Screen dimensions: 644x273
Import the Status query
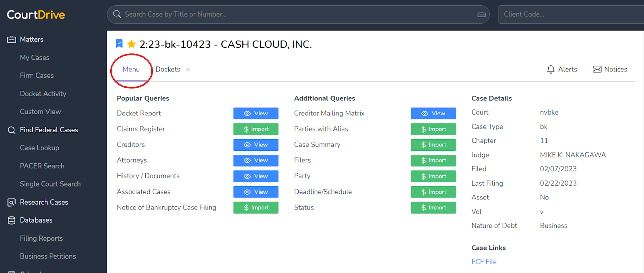click(x=433, y=207)
